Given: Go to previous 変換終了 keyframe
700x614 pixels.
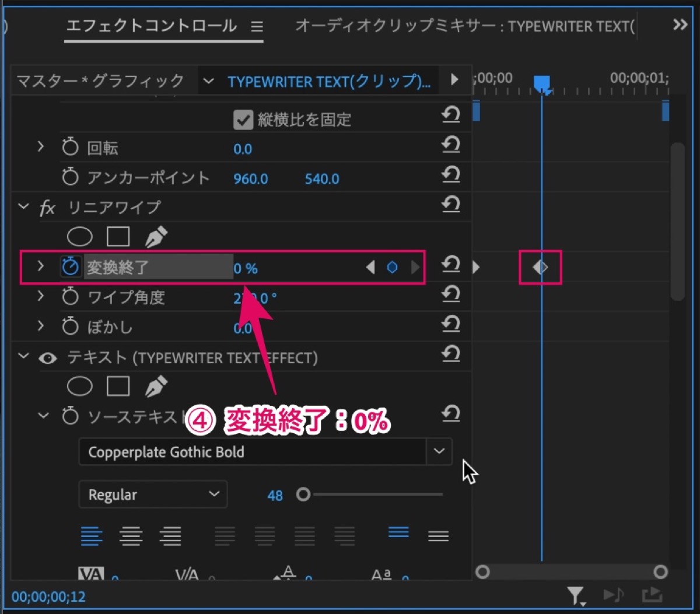Looking at the screenshot, I should click(x=370, y=268).
